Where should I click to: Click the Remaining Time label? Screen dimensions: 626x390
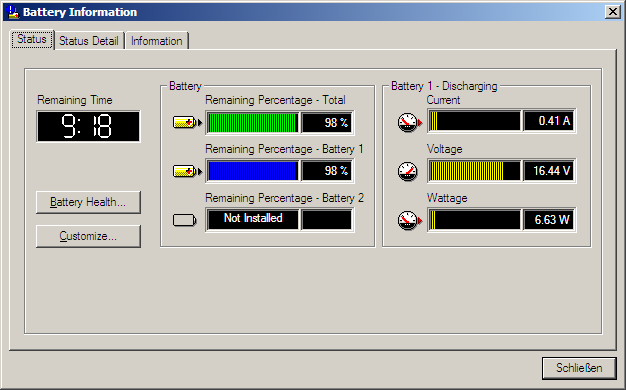75,100
